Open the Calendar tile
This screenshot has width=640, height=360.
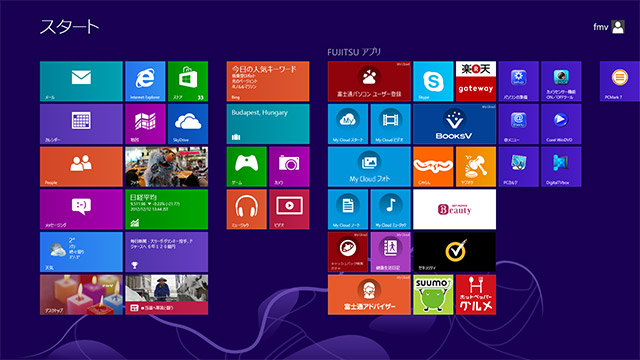tap(81, 124)
